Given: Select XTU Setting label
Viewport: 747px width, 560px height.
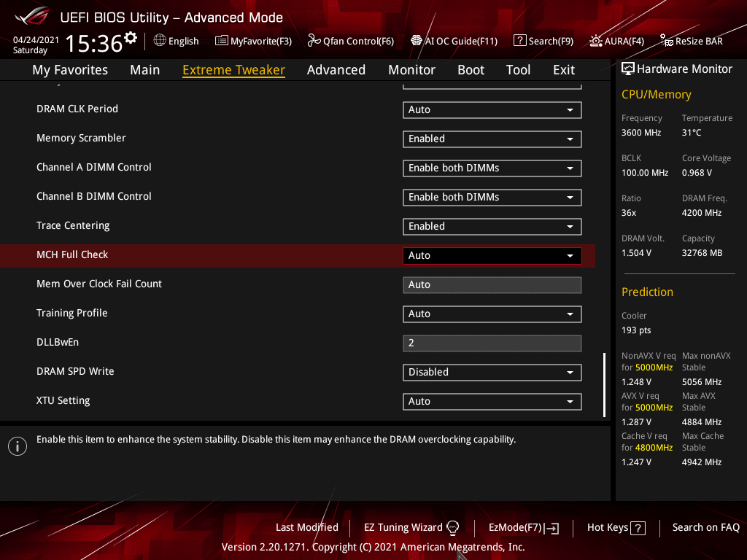Looking at the screenshot, I should 63,401.
